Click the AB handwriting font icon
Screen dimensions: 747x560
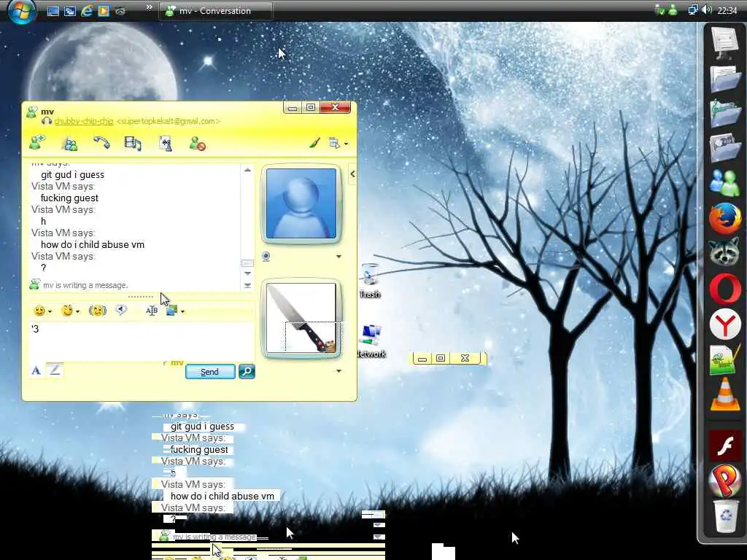(152, 311)
